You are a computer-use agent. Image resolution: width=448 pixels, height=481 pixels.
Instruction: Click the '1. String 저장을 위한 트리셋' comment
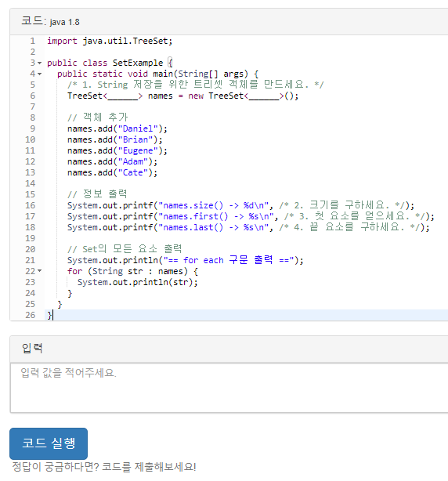(195, 85)
